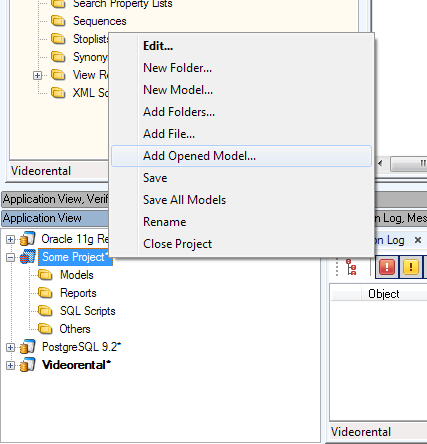Image resolution: width=427 pixels, height=444 pixels.
Task: Select the Others folder label
Action: (x=75, y=329)
